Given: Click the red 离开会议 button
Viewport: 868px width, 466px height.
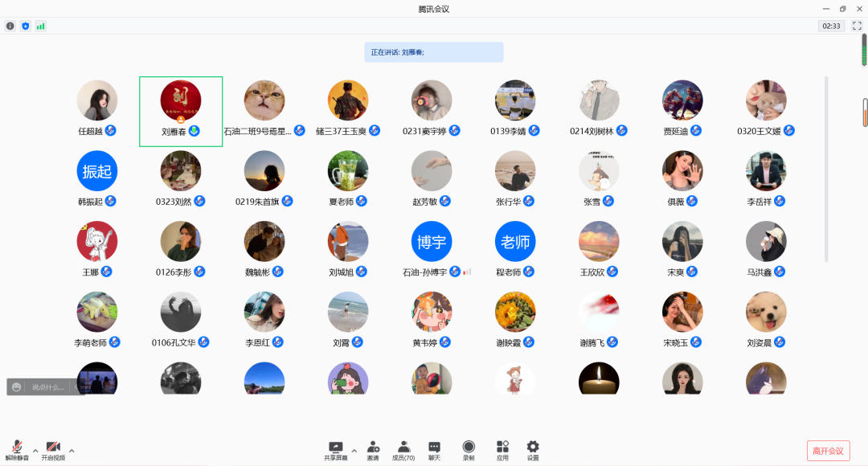Looking at the screenshot, I should click(828, 451).
